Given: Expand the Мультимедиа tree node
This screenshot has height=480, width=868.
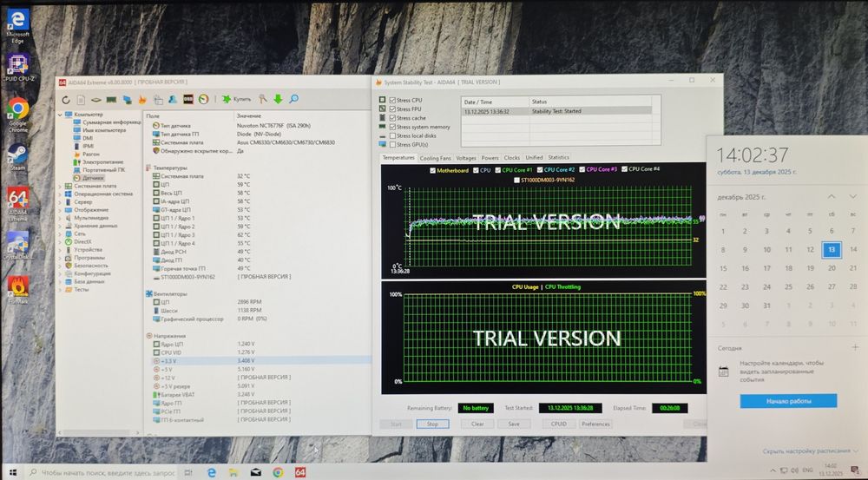Looking at the screenshot, I should 61,218.
